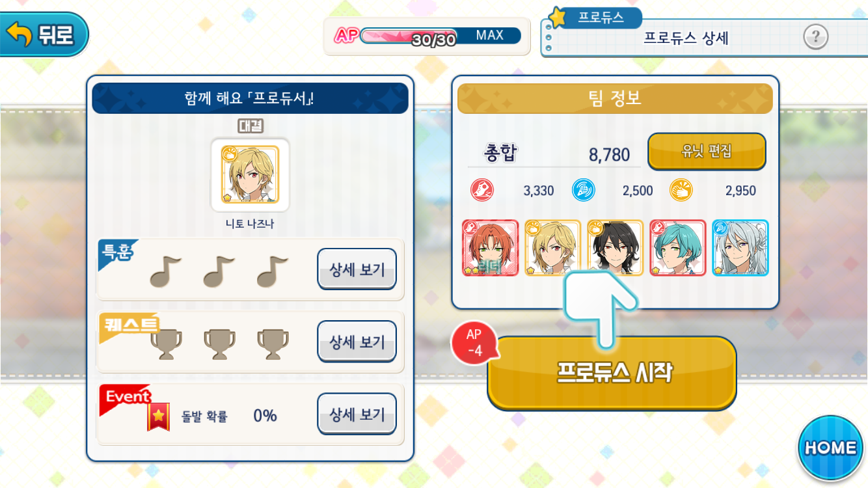View 특훈 details with 상세 보기

[x=357, y=269]
